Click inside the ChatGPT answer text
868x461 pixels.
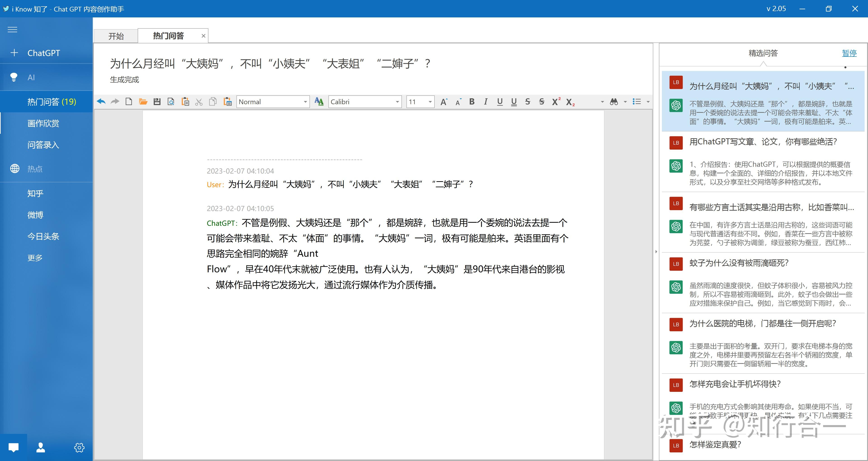tap(387, 253)
